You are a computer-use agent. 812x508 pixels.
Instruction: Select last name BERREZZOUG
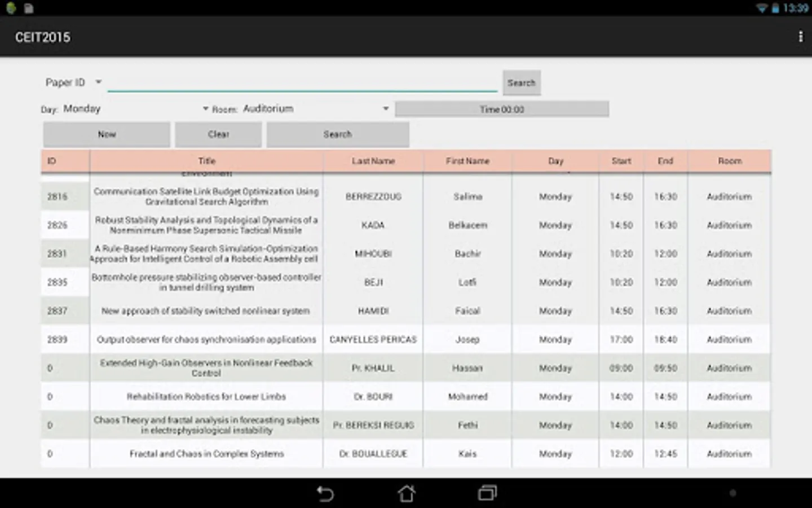(x=373, y=196)
